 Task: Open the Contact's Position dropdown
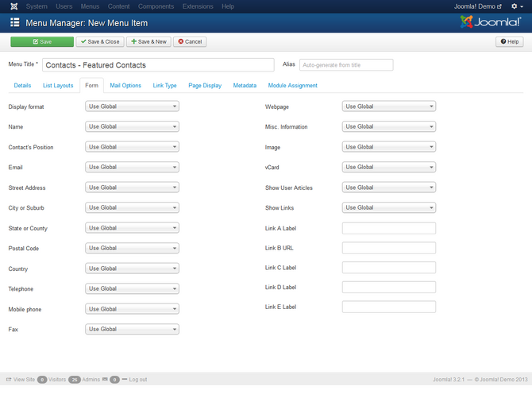click(132, 147)
